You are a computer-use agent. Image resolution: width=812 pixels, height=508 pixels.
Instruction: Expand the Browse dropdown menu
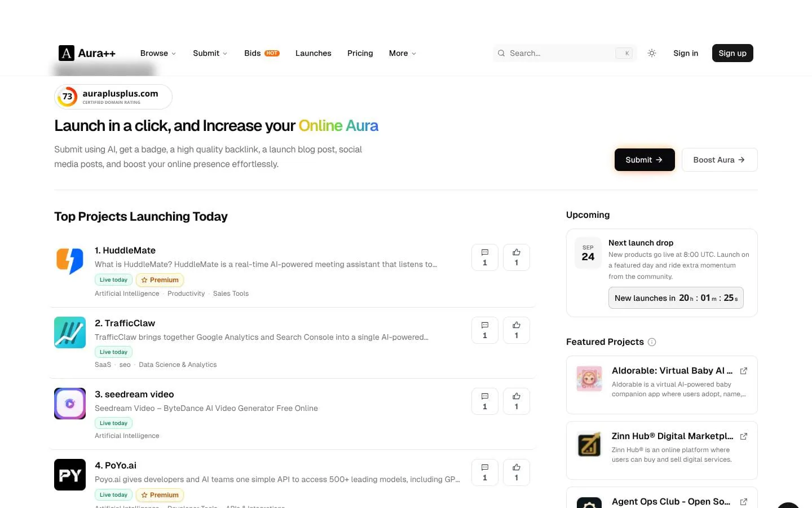(158, 53)
